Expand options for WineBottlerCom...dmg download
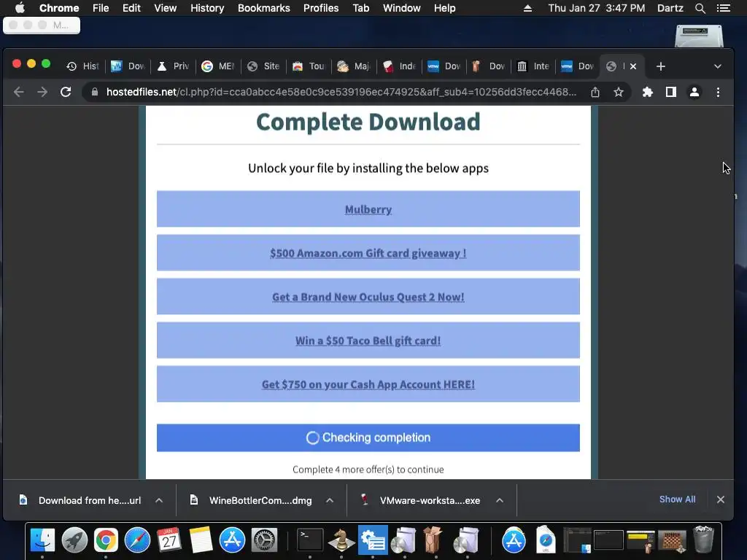747x560 pixels. pyautogui.click(x=330, y=500)
